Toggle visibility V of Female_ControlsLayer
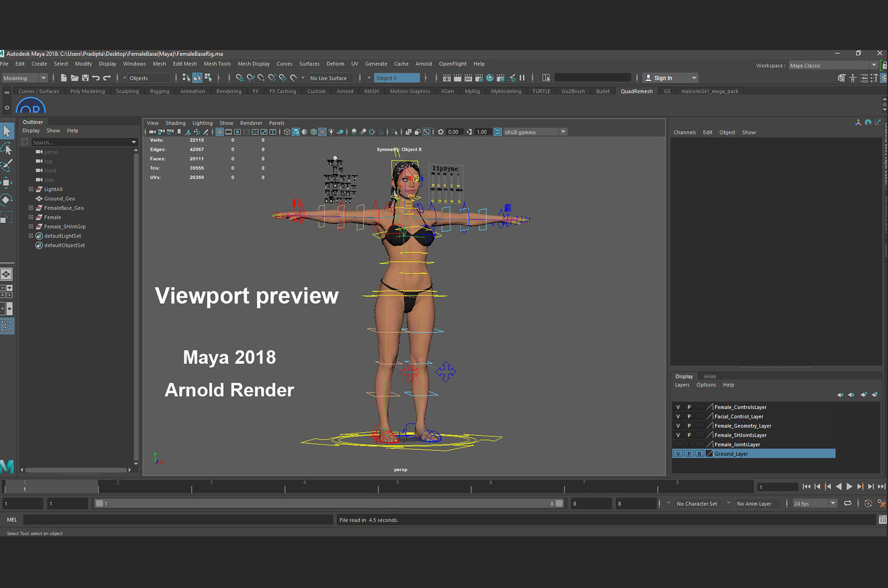The image size is (888, 588). pos(678,407)
